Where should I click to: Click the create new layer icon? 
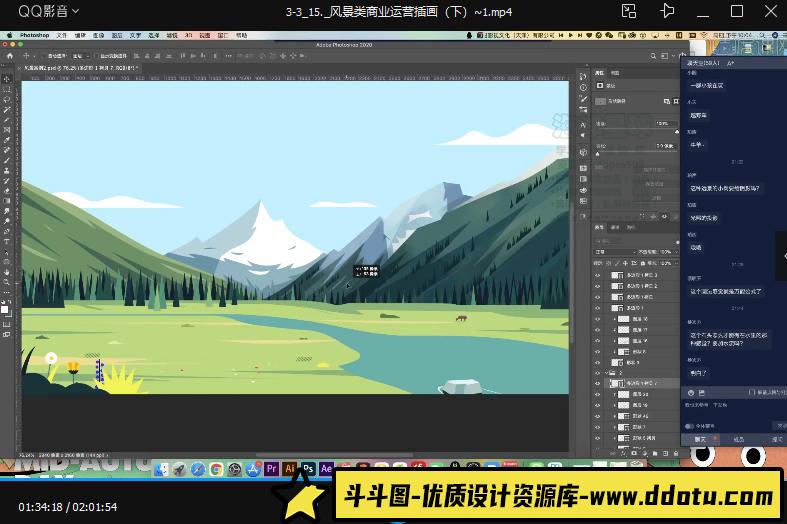pyautogui.click(x=666, y=453)
